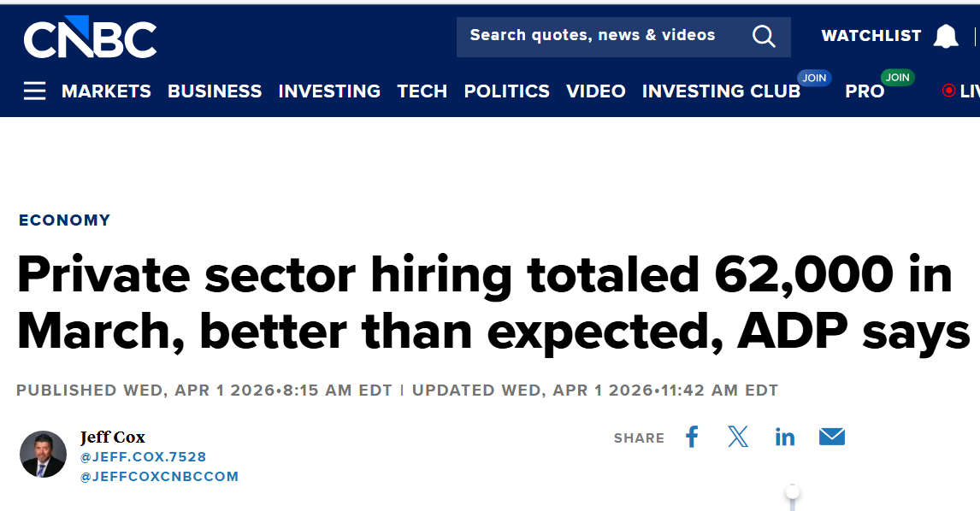Open the Business menu

215,91
